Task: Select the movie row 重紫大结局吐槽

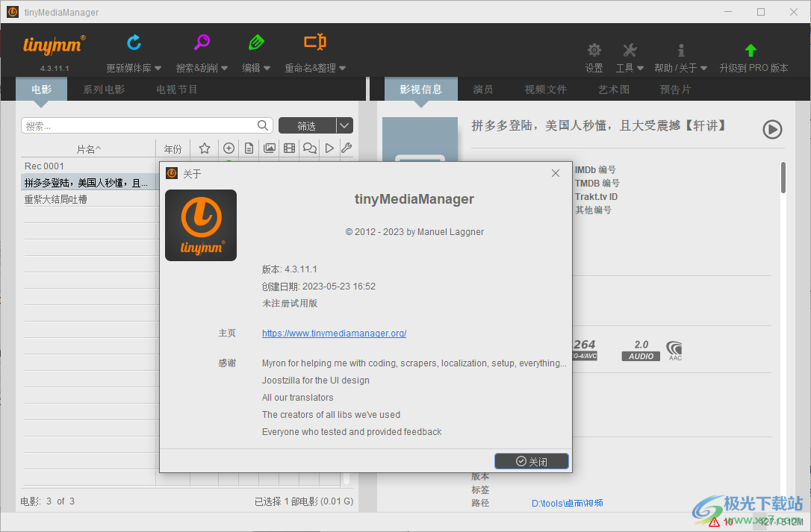Action: (x=90, y=199)
